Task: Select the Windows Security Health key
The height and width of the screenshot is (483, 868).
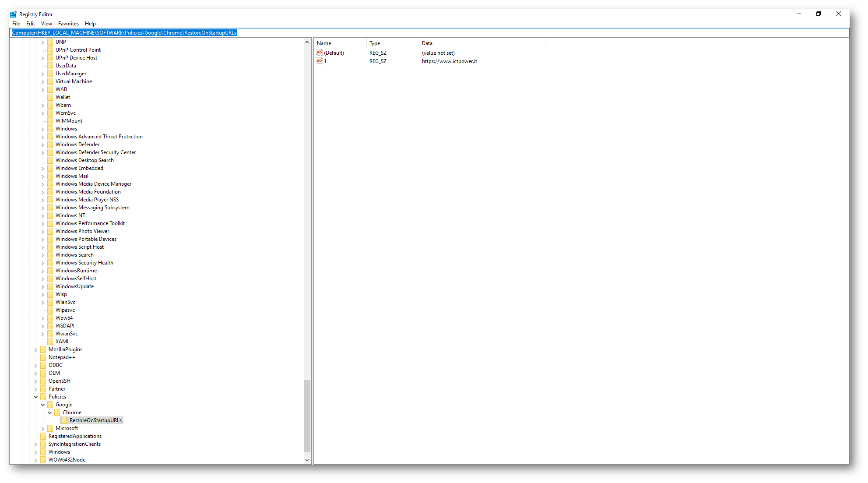Action: coord(84,263)
